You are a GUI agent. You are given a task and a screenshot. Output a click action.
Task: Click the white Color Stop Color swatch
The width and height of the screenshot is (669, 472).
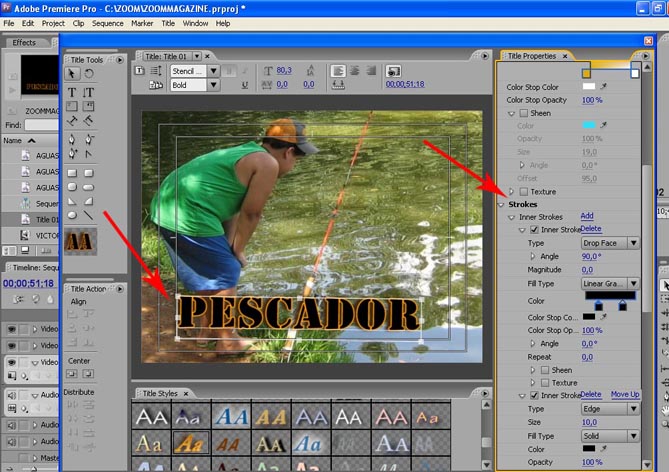point(589,87)
